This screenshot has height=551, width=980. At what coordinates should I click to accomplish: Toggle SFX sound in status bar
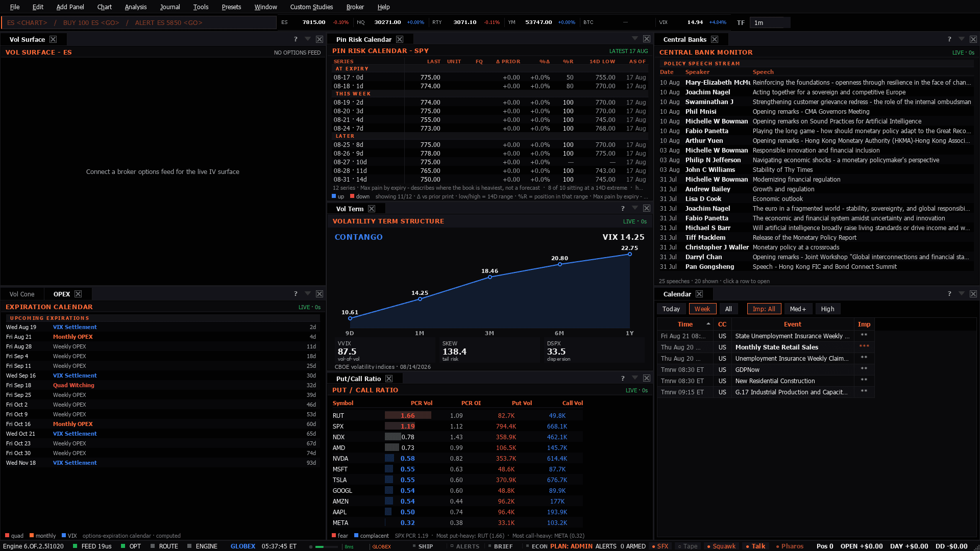[x=660, y=546]
